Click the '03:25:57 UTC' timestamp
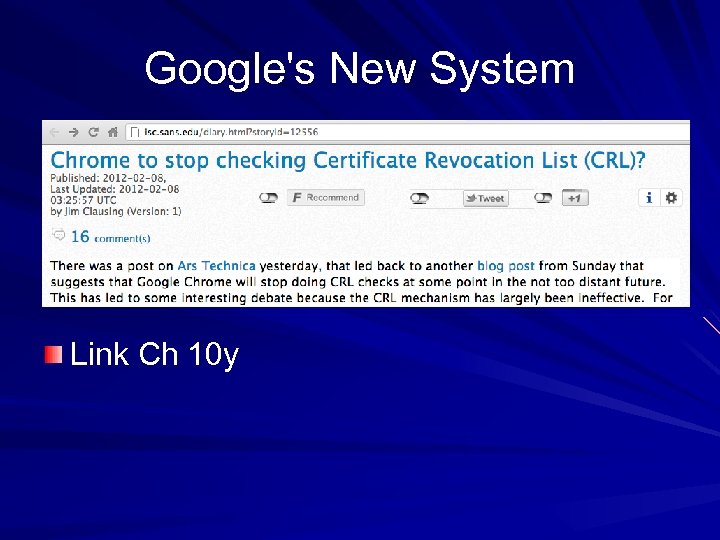The height and width of the screenshot is (540, 720). click(83, 200)
